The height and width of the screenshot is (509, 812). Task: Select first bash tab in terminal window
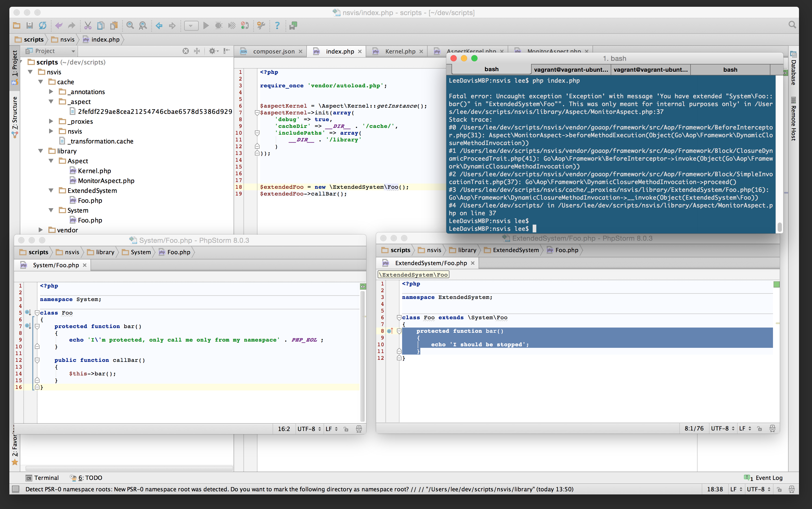coord(491,69)
